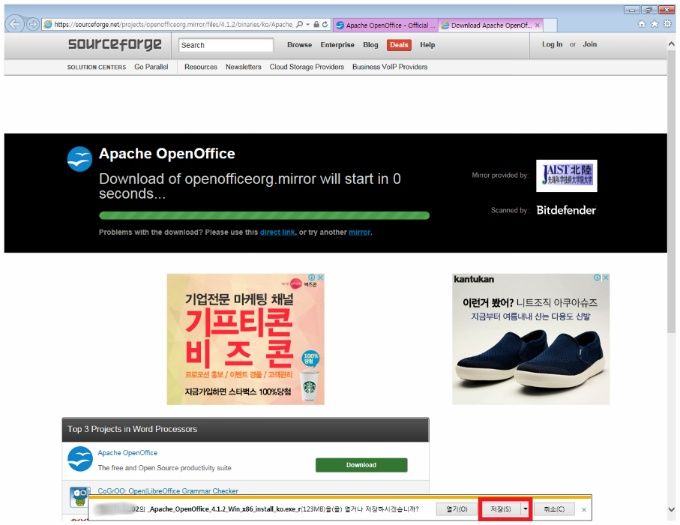680x525 pixels.
Task: Click the browser forward arrow
Action: coord(33,24)
